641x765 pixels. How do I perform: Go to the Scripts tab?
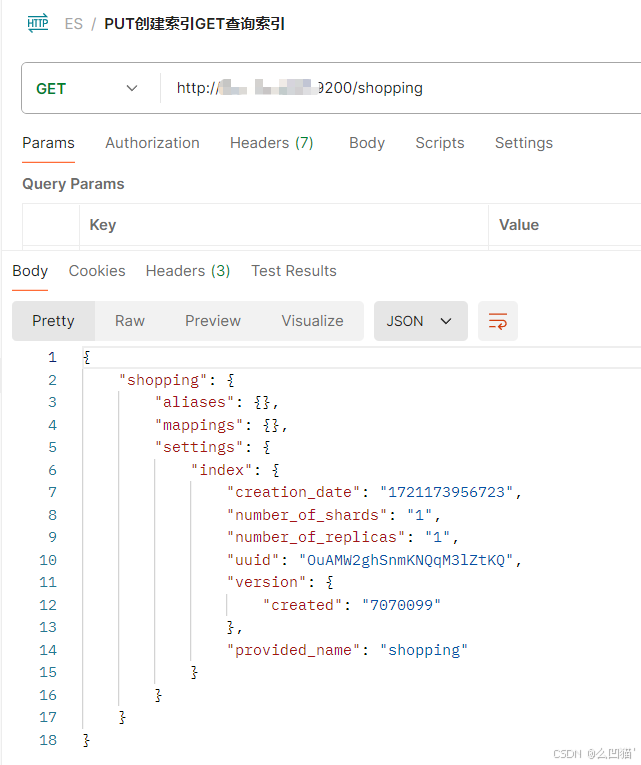pyautogui.click(x=440, y=143)
